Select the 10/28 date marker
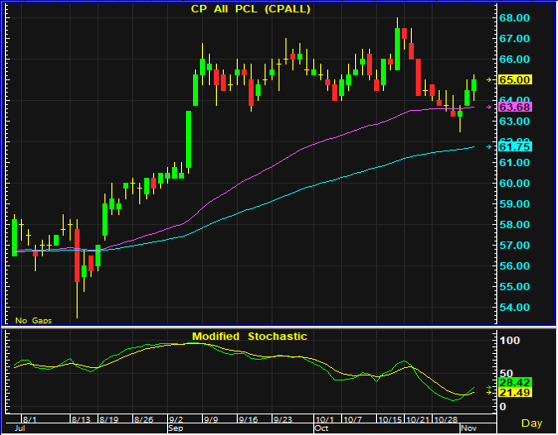 point(446,419)
